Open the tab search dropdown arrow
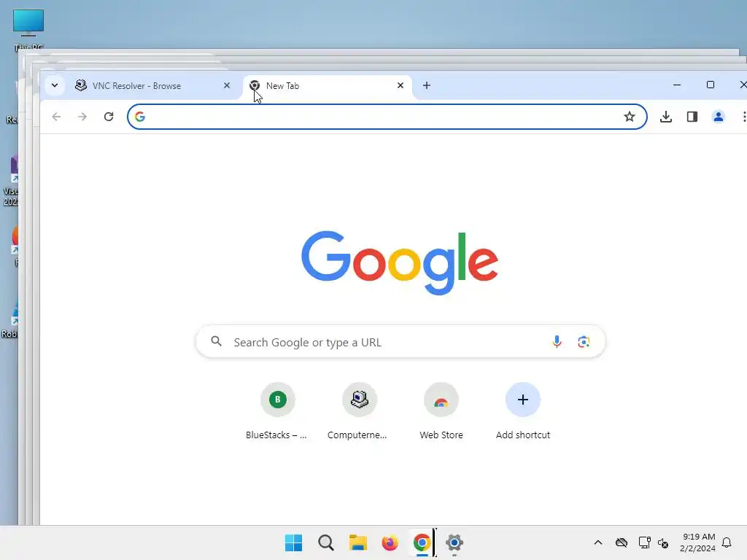Viewport: 747px width, 560px height. tap(55, 86)
